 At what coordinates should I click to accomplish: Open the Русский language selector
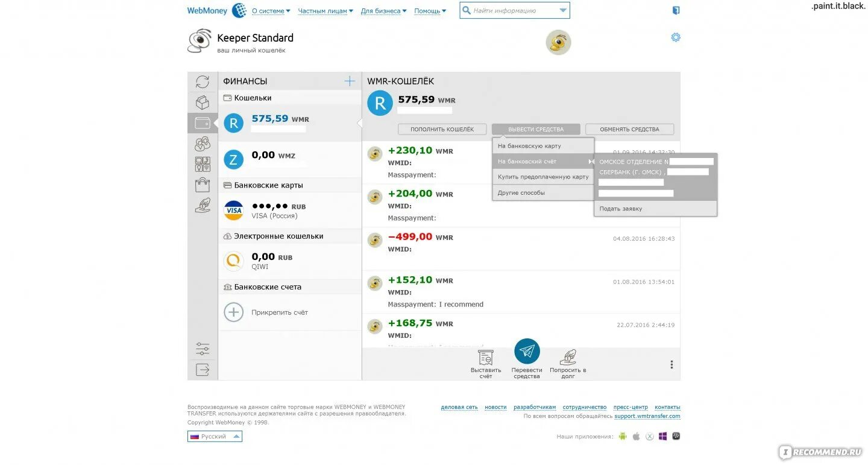pos(215,437)
